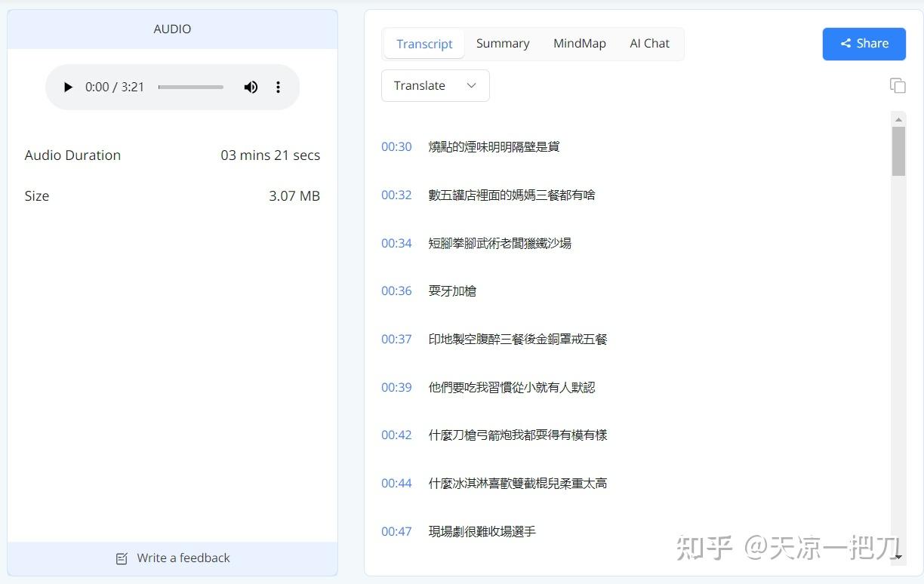Click the transcript scrollbar up arrow
Screen dimensions: 924x584
pos(898,119)
